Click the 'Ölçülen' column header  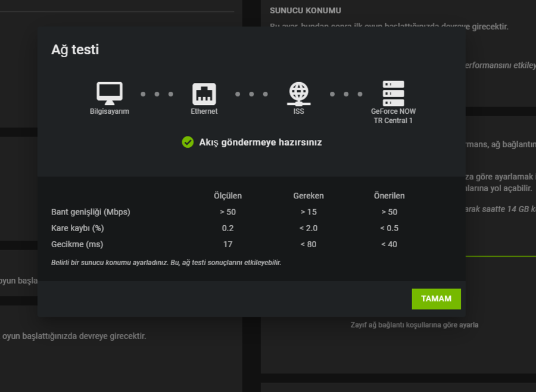228,195
